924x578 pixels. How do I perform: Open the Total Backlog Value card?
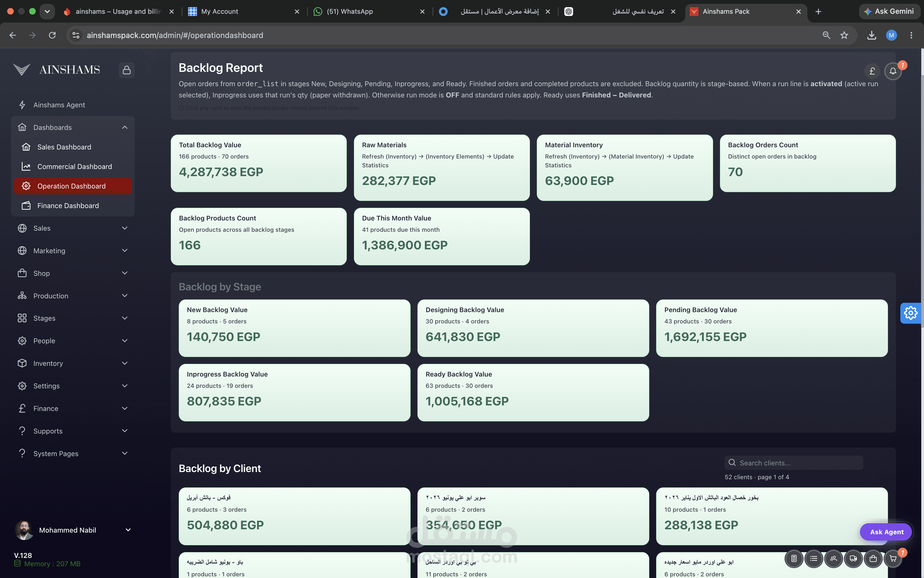click(x=258, y=163)
